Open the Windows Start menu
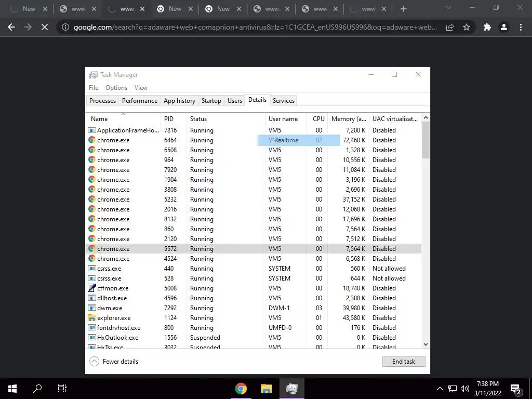 [12, 389]
